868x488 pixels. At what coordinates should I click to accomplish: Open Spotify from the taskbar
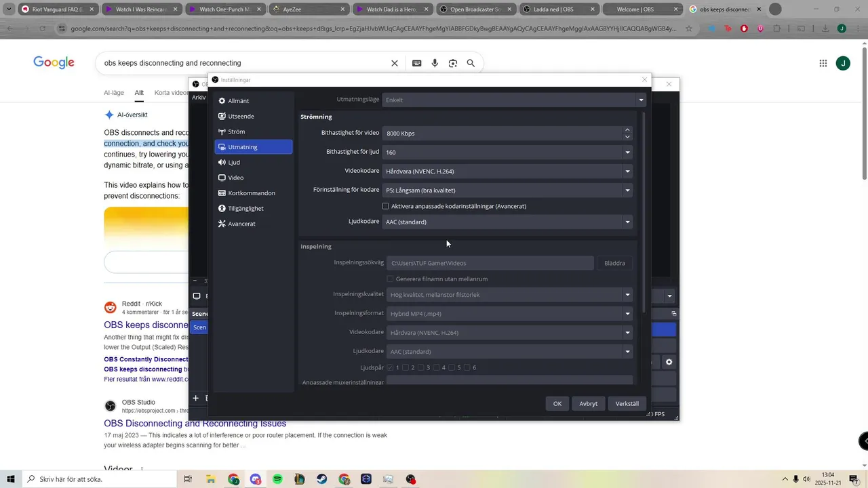(277, 479)
